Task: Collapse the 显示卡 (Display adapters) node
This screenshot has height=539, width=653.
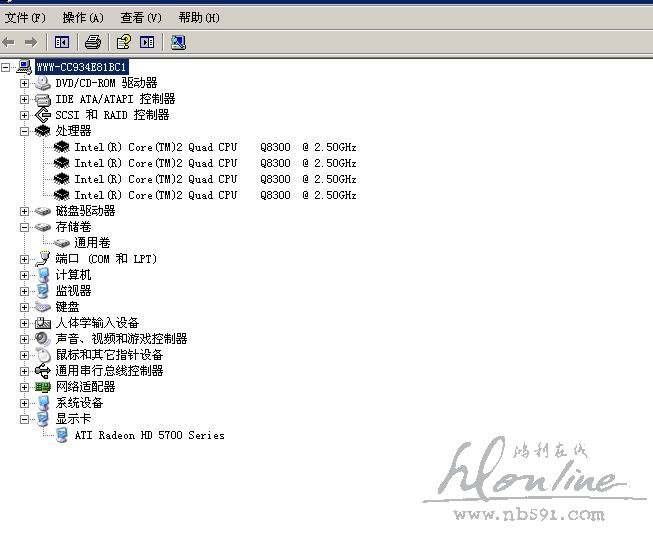Action: point(25,419)
